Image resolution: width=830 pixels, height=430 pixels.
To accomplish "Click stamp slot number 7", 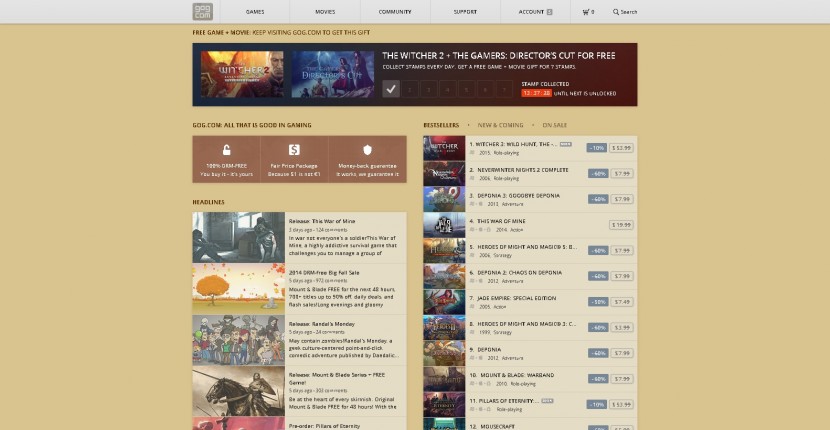I will click(504, 89).
